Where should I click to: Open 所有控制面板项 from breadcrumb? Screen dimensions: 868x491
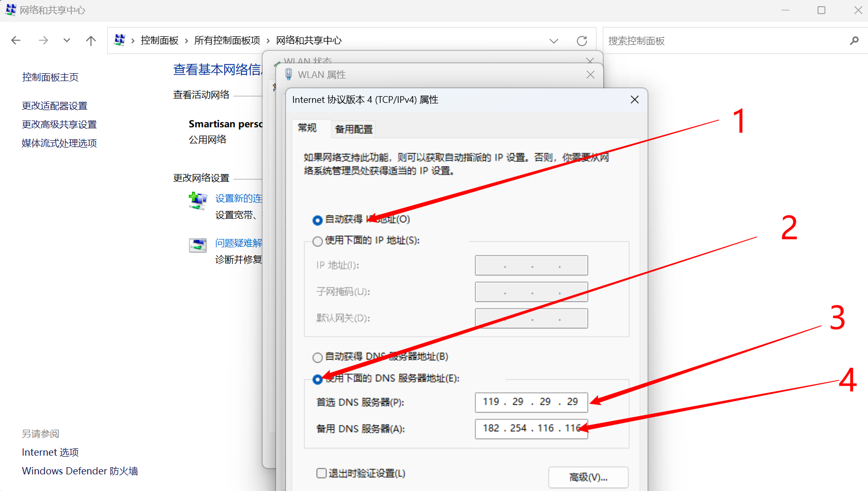pos(227,40)
